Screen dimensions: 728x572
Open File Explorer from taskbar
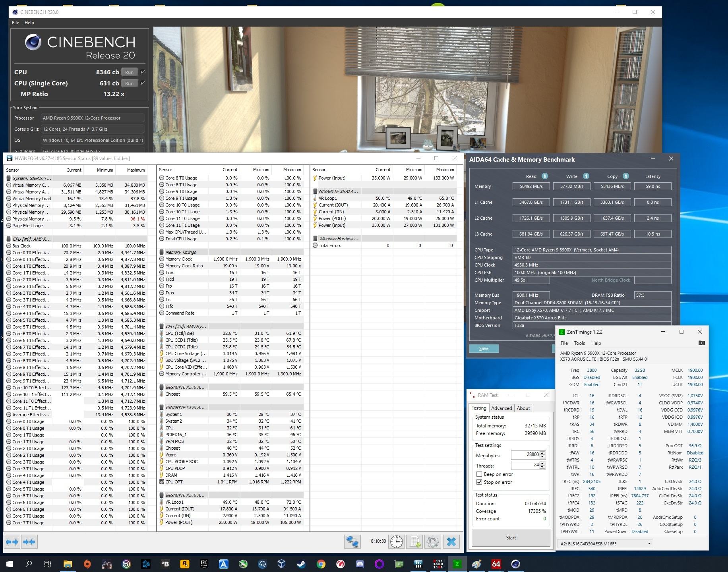[x=68, y=564]
